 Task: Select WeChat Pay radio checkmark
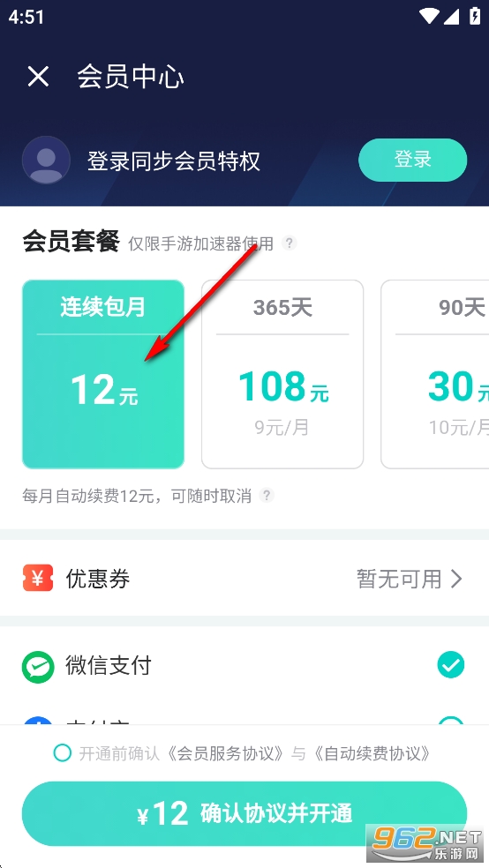coord(451,665)
